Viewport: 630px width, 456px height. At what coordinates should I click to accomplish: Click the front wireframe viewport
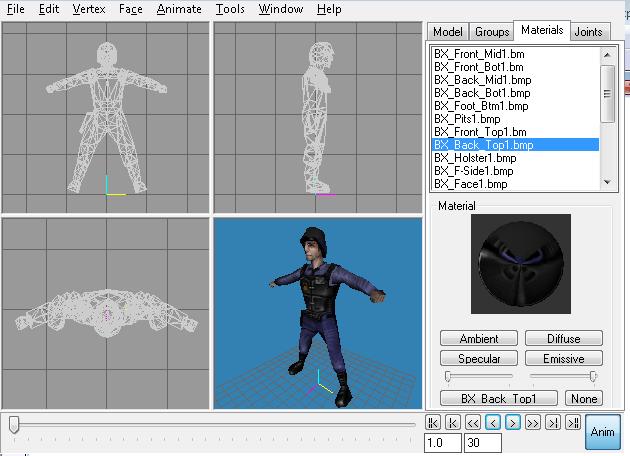click(106, 117)
